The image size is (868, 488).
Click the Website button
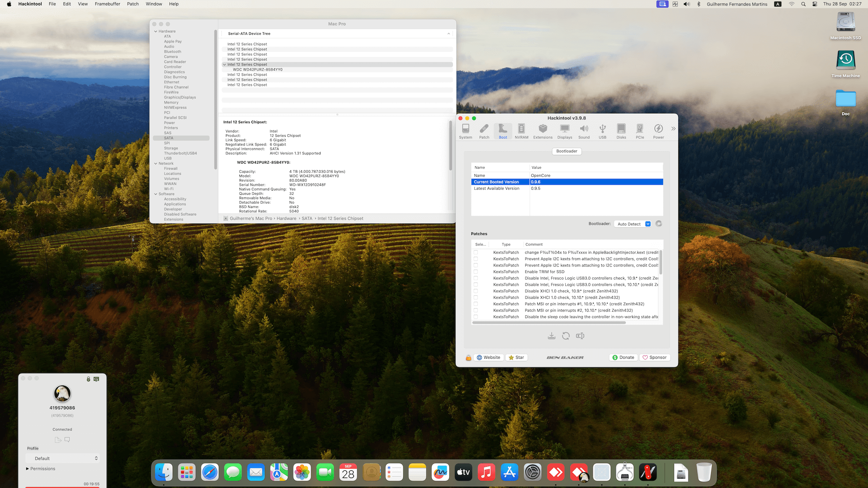pos(488,357)
